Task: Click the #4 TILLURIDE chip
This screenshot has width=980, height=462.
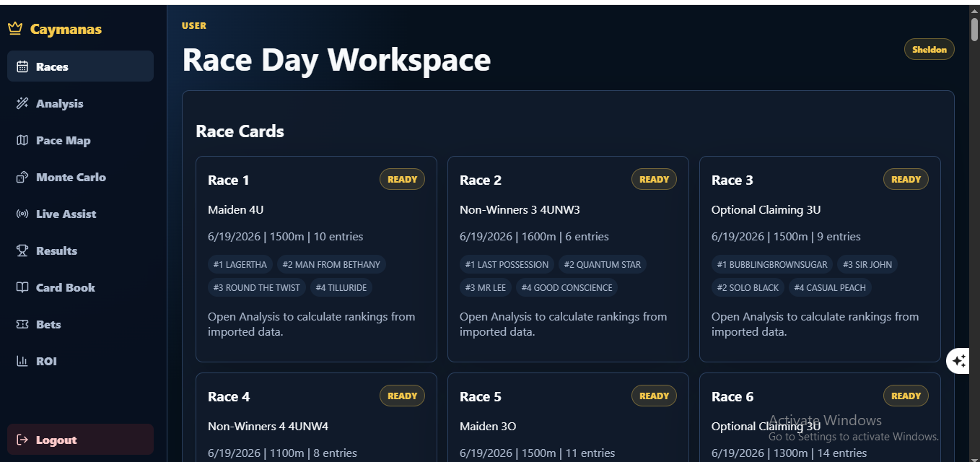Action: point(341,287)
